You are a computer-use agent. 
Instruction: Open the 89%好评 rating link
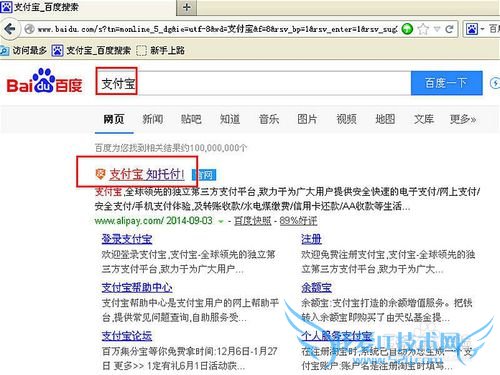tap(298, 221)
